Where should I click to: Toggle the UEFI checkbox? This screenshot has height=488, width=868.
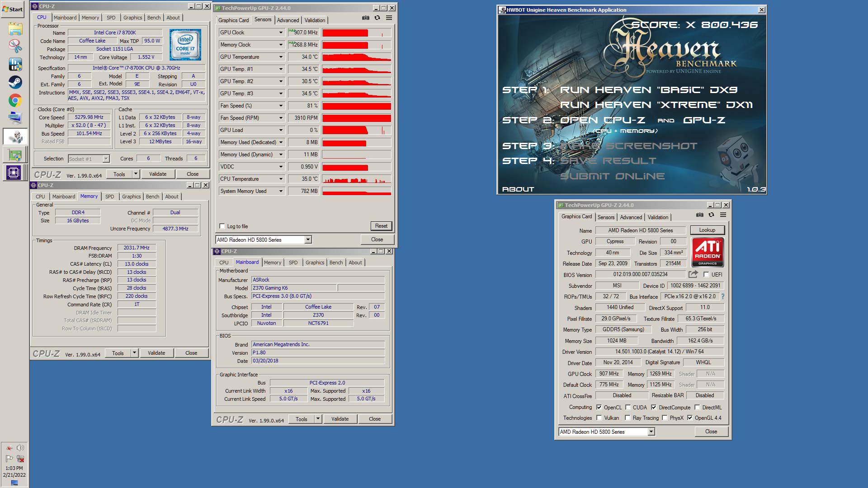[706, 275]
